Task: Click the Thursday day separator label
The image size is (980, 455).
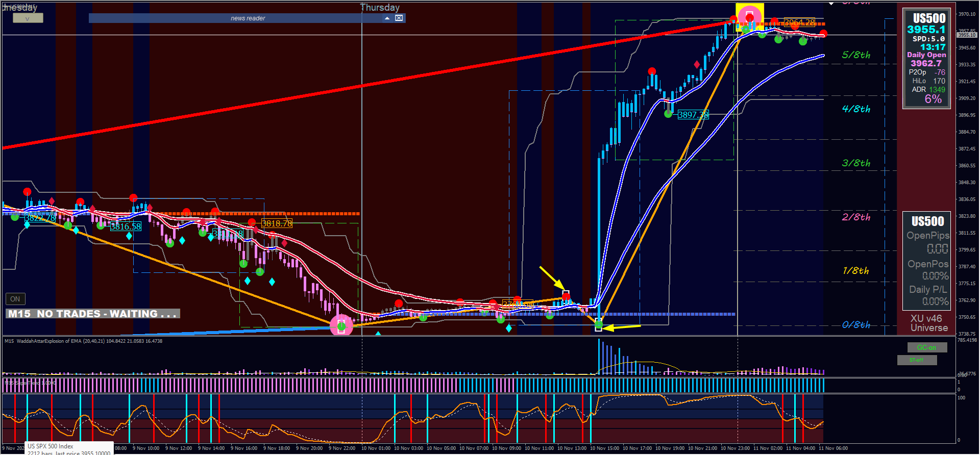Action: [x=380, y=7]
